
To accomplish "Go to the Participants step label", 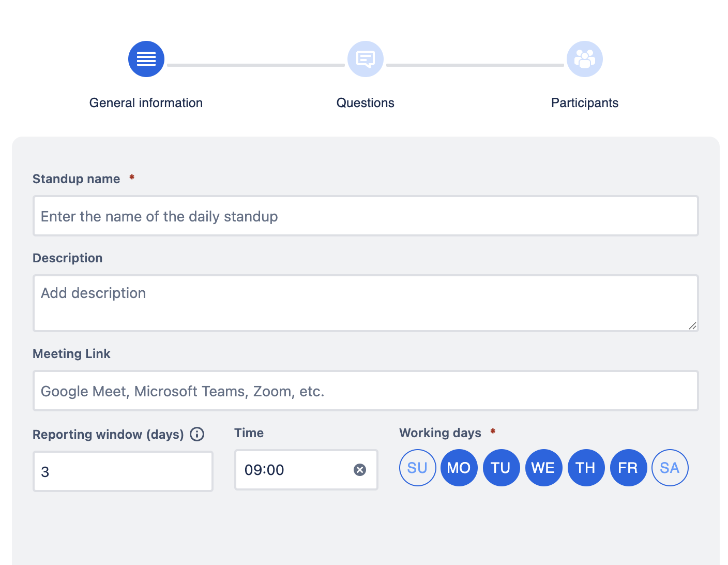I will coord(585,103).
